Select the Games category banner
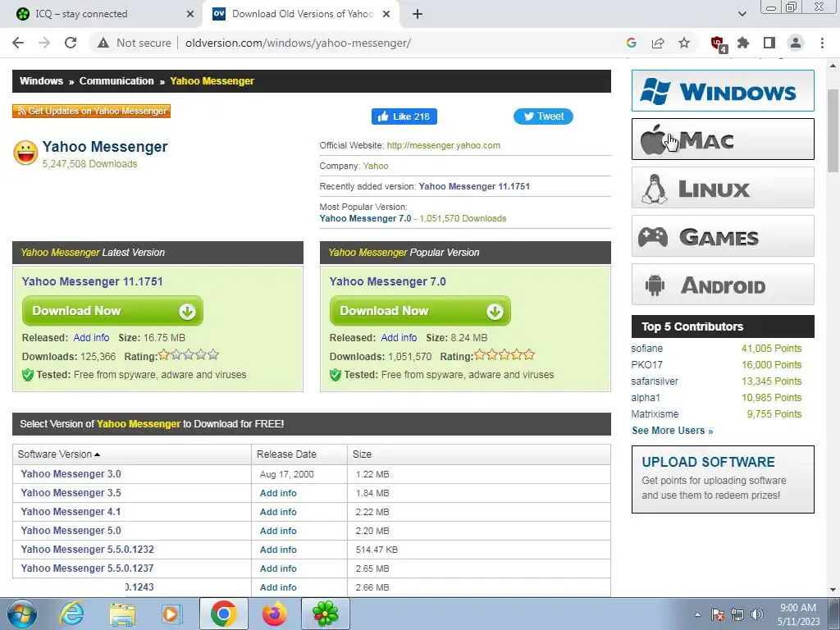Image resolution: width=840 pixels, height=630 pixels. tap(723, 235)
